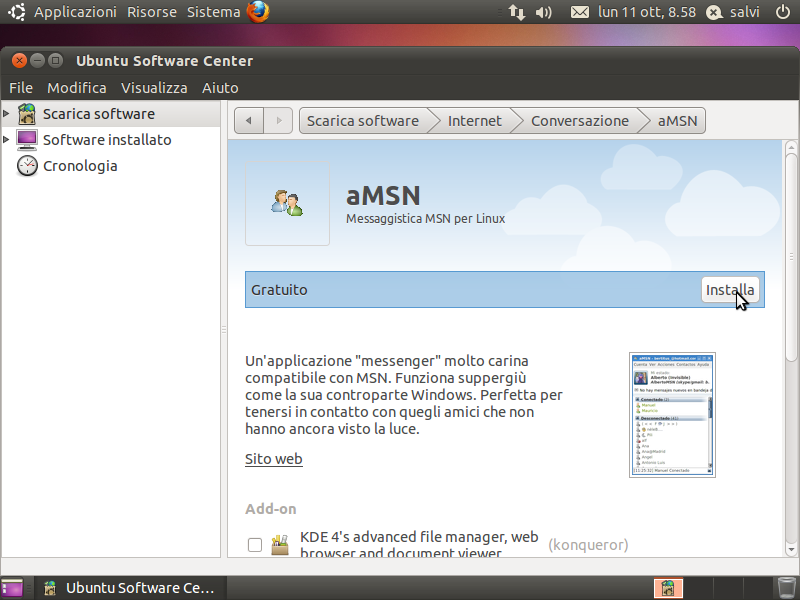The width and height of the screenshot is (800, 600).
Task: Open the Applicazioni panel menu
Action: [x=76, y=12]
